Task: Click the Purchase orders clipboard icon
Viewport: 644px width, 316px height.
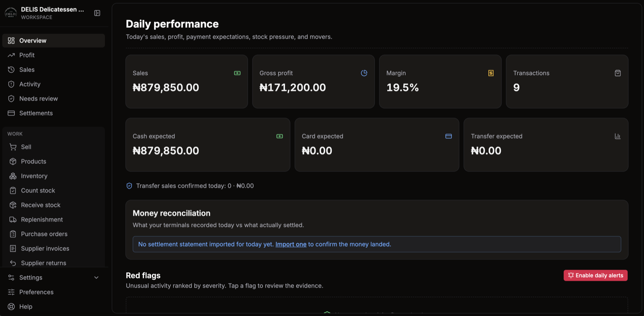Action: tap(13, 234)
